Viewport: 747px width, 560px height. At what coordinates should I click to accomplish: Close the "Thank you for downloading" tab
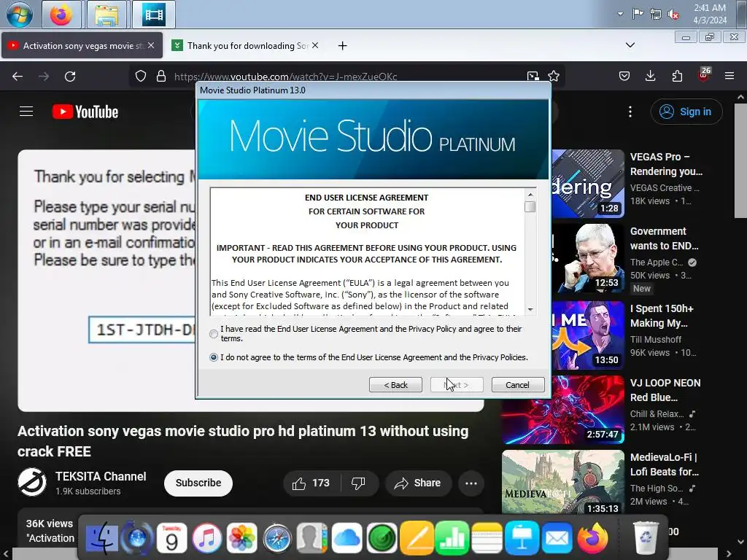click(x=315, y=45)
